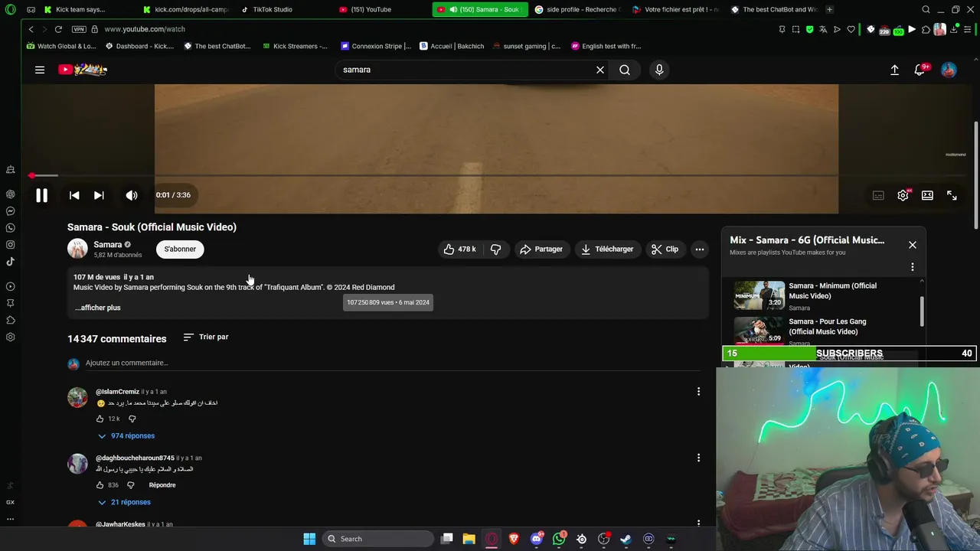980x551 pixels.
Task: Click the Partager share button
Action: [x=541, y=249]
